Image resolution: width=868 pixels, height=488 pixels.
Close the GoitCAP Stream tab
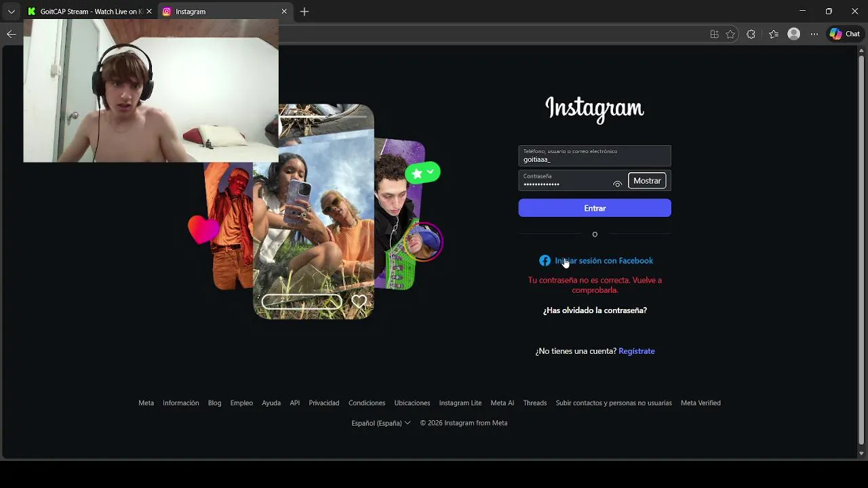tap(149, 12)
